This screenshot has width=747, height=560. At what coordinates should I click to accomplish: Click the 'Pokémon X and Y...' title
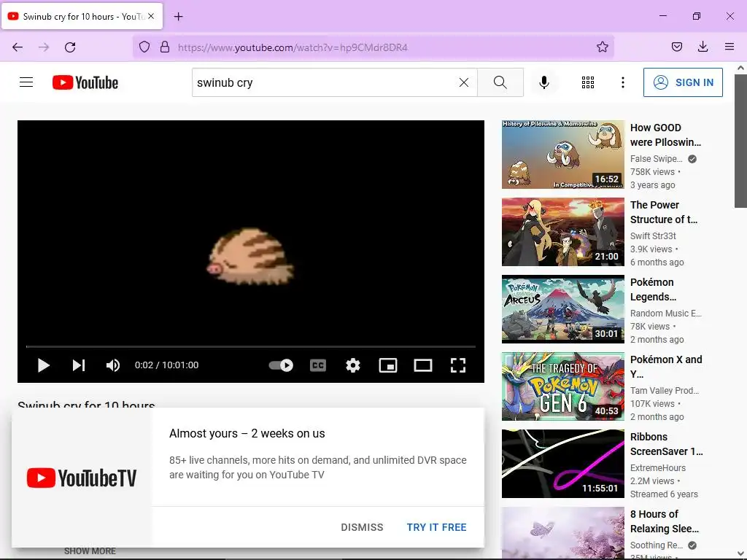[666, 367]
